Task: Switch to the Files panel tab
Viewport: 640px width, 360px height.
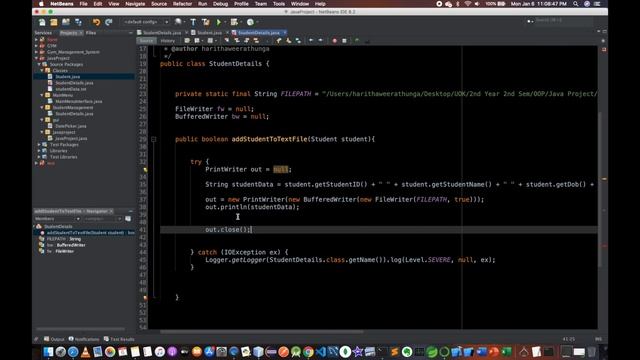Action: pos(91,33)
